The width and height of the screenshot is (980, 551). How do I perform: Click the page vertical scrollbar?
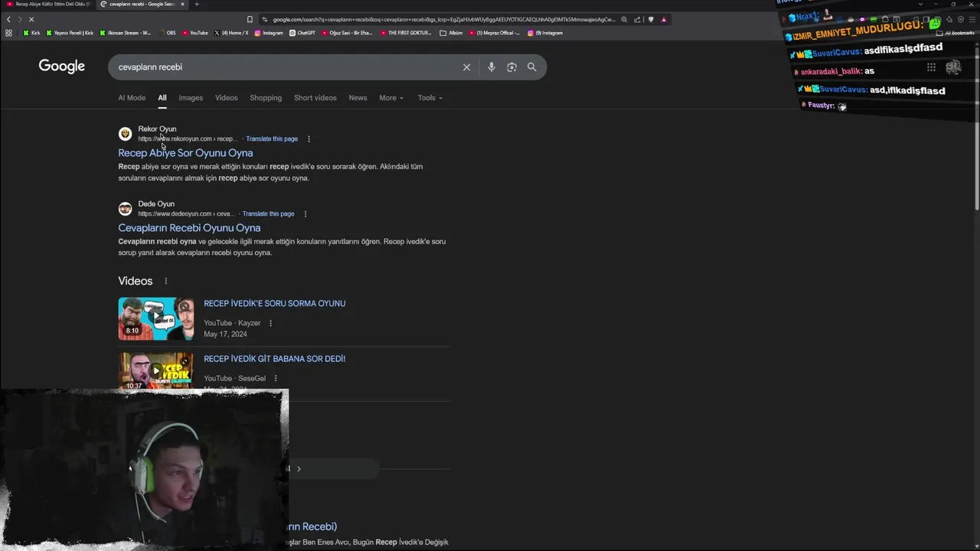(x=976, y=130)
